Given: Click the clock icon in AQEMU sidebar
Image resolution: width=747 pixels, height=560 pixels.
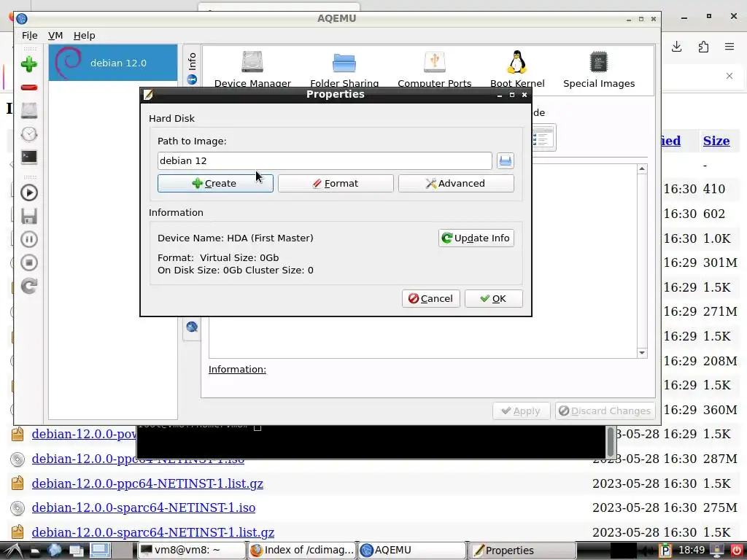Looking at the screenshot, I should point(29,134).
